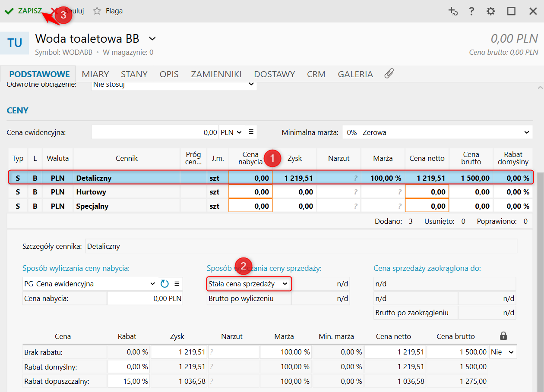Open the Stała cena sprzedaży dropdown
The width and height of the screenshot is (544, 392).
click(x=249, y=284)
